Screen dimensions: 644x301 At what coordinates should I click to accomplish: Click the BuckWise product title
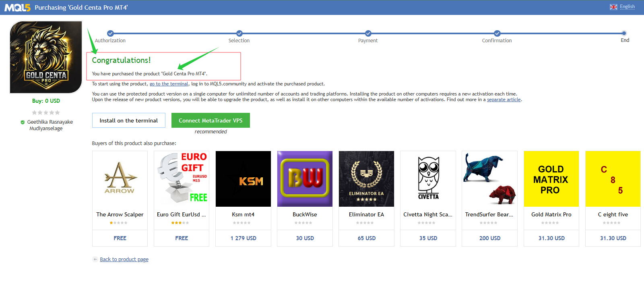click(x=305, y=214)
